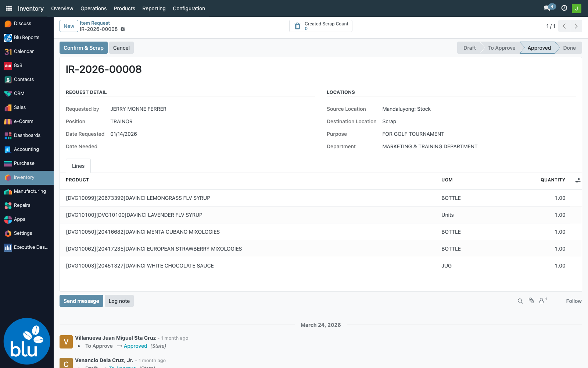The image size is (588, 368).
Task: Select the Done status stage
Action: pyautogui.click(x=569, y=48)
